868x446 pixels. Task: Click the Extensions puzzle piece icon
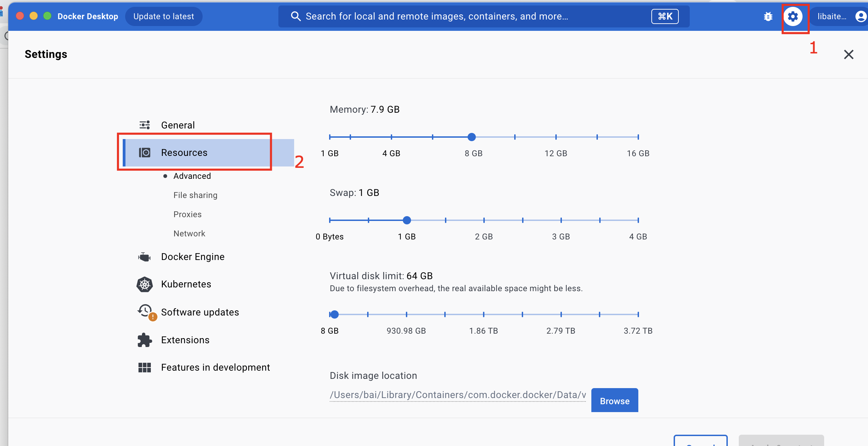point(144,340)
